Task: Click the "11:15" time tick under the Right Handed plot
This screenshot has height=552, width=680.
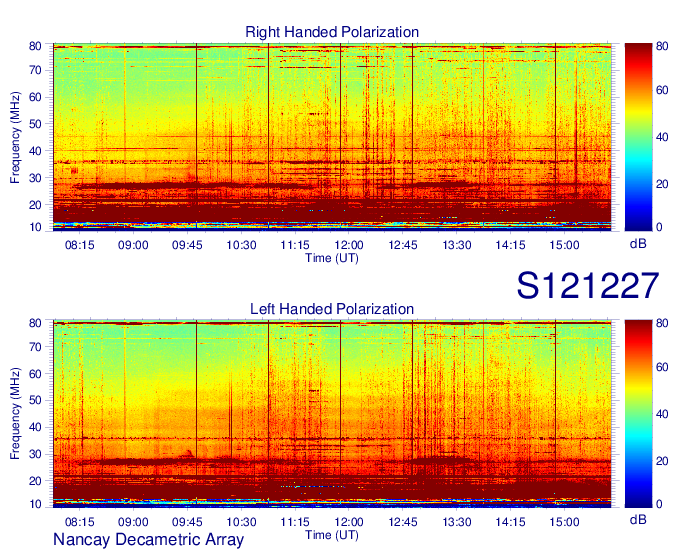Action: pyautogui.click(x=295, y=245)
